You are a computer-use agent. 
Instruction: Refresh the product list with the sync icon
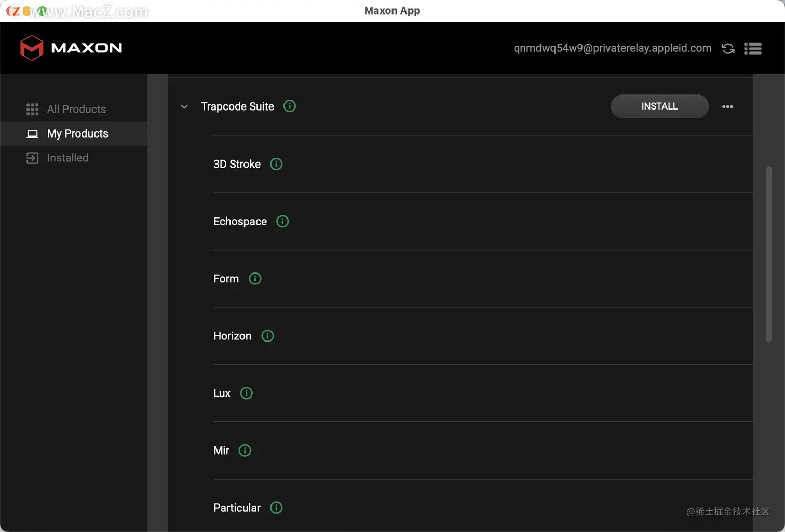pyautogui.click(x=728, y=48)
